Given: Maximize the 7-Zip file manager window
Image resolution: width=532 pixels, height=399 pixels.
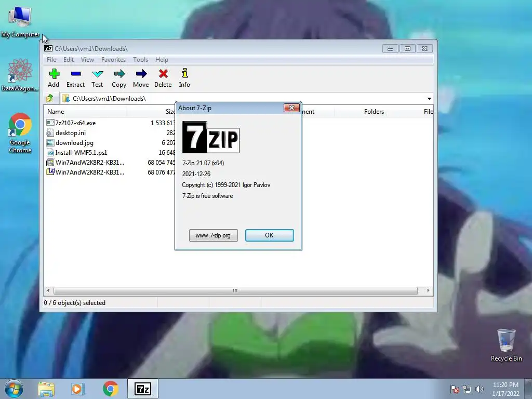Looking at the screenshot, I should coord(407,48).
